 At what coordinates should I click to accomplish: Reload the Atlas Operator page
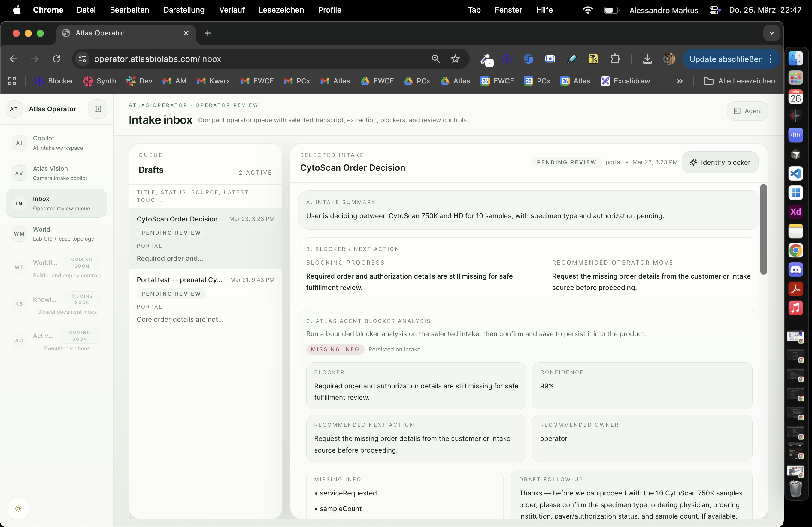(x=56, y=59)
